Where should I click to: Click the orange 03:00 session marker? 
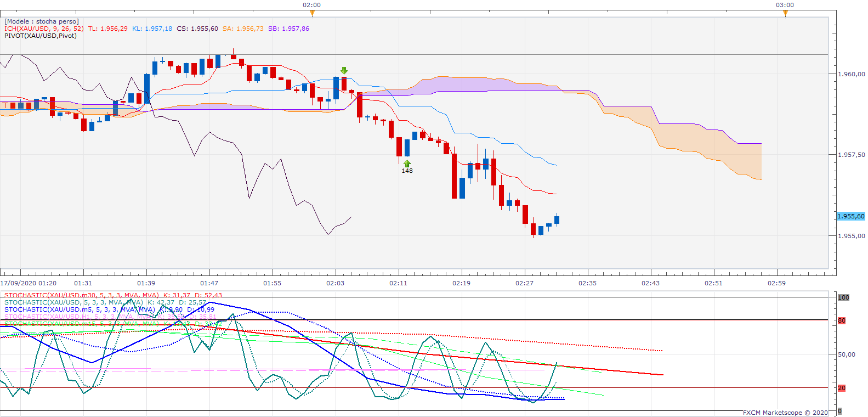coord(785,13)
